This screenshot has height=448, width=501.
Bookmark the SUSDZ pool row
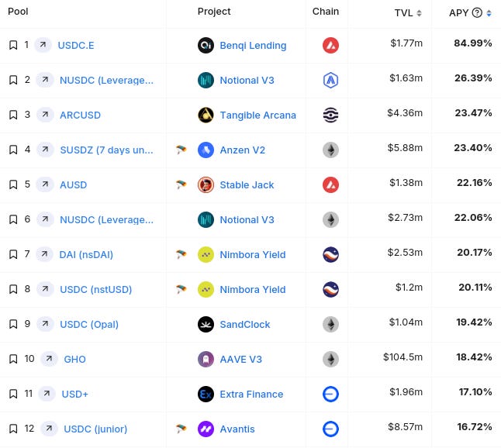coord(13,150)
